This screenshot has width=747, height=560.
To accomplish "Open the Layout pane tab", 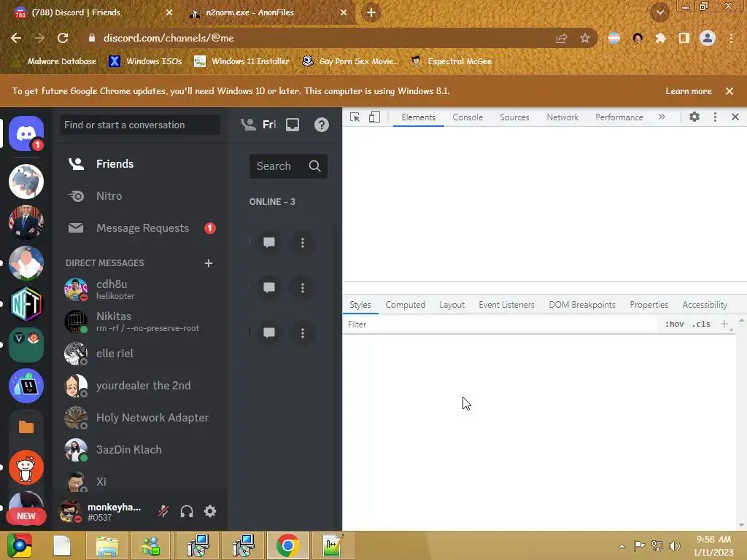I will [452, 305].
